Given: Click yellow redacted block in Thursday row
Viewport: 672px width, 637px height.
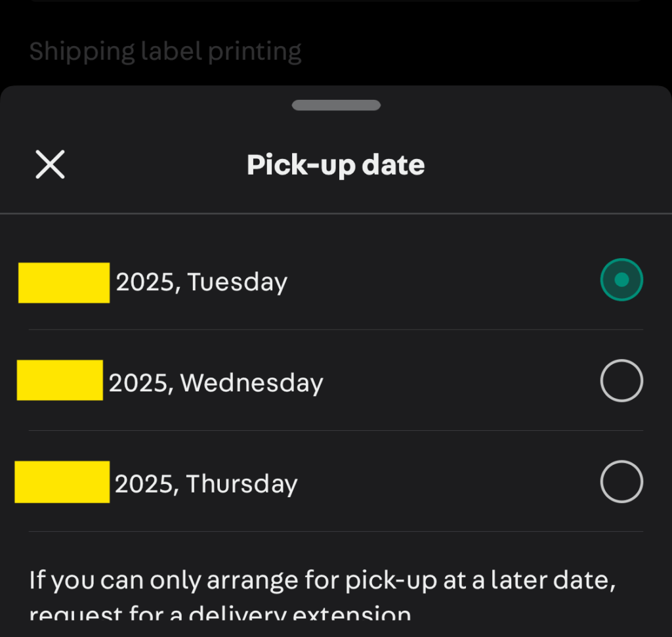Looking at the screenshot, I should pos(62,482).
